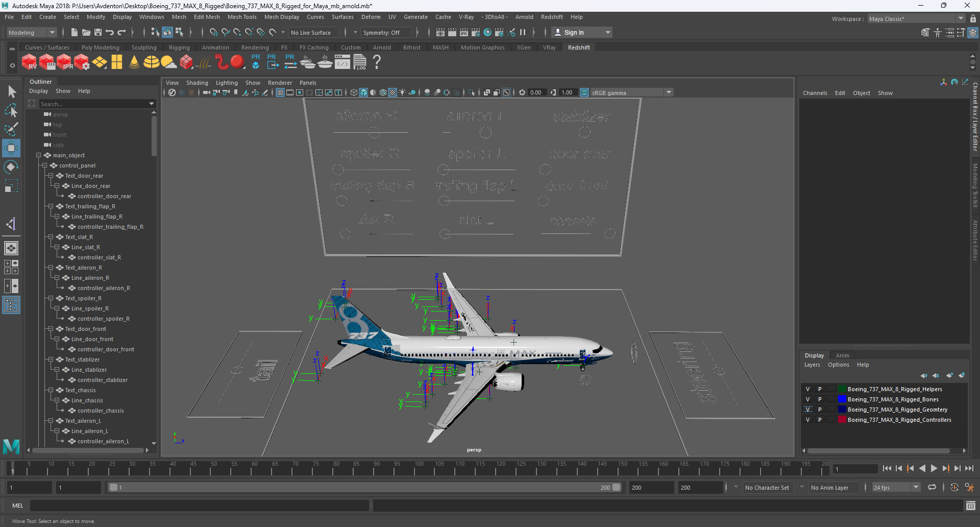Viewport: 980px width, 527px height.
Task: Click the Redshift RenderView icon on shelf
Action: (x=29, y=62)
